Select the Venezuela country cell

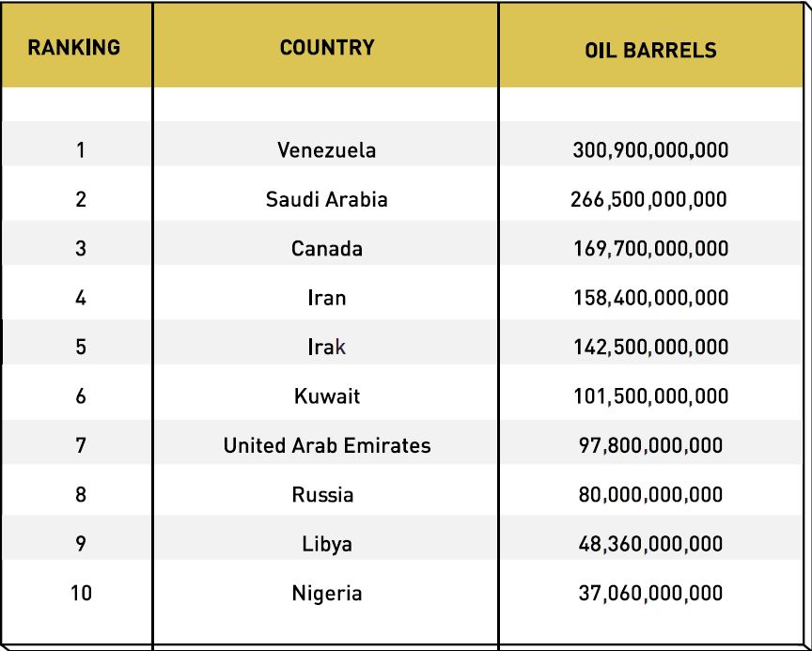click(x=327, y=149)
